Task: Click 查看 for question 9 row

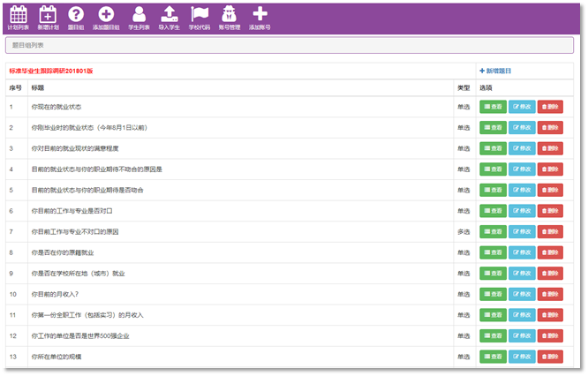Action: 492,274
